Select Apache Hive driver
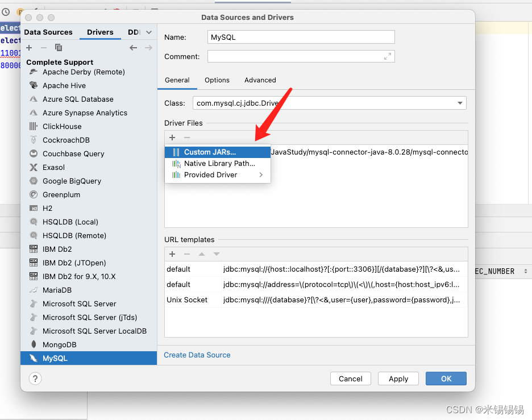Image resolution: width=532 pixels, height=420 pixels. pos(89,85)
